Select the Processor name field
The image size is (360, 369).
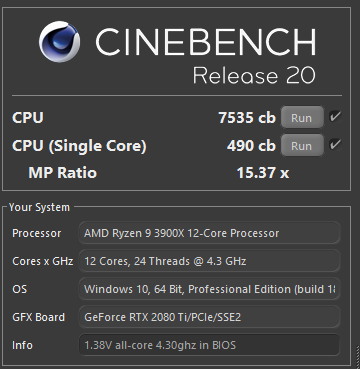(x=209, y=233)
